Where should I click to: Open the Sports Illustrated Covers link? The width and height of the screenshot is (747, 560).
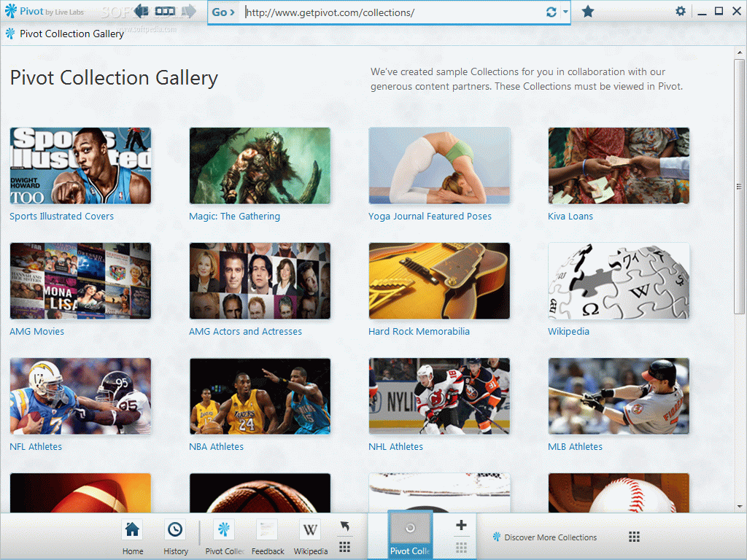[x=61, y=216]
